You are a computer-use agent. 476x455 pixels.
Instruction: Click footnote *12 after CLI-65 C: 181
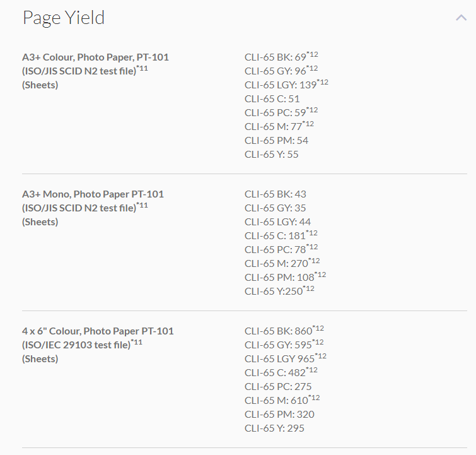(x=312, y=233)
